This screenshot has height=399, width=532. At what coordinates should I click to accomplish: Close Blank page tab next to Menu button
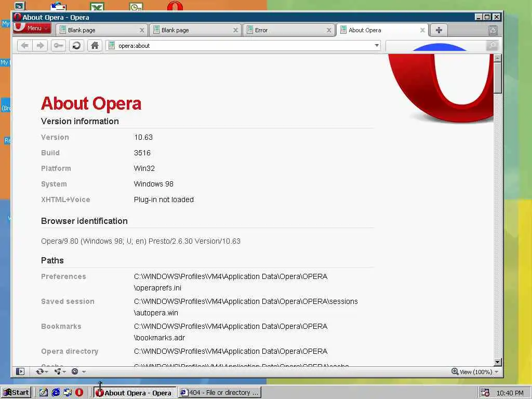142,30
